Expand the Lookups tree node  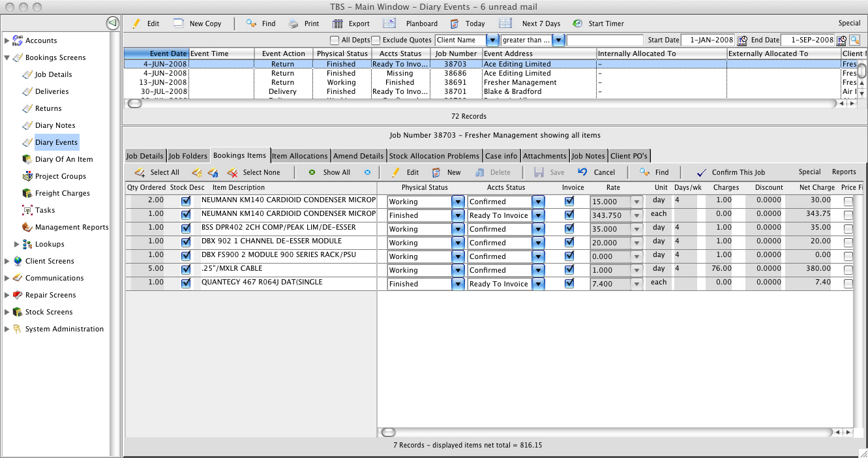tap(18, 244)
